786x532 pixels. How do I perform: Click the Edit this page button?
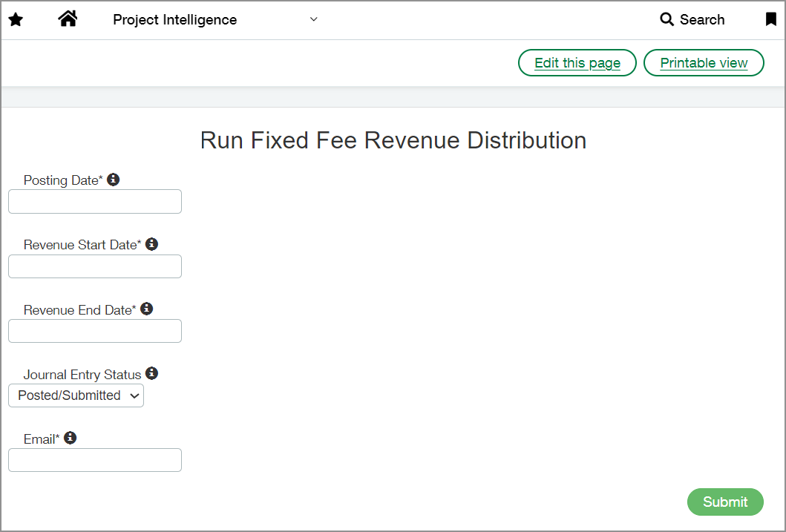point(577,62)
